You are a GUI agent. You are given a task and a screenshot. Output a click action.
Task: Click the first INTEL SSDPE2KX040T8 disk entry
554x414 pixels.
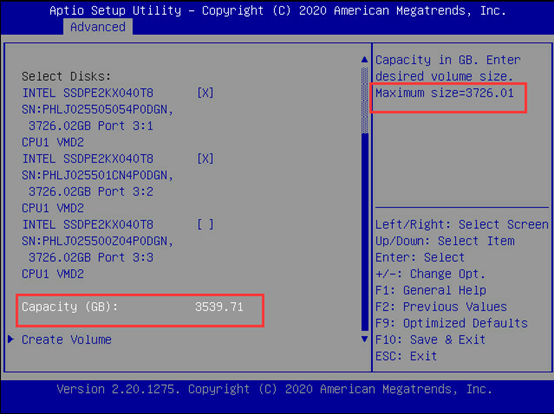[88, 93]
